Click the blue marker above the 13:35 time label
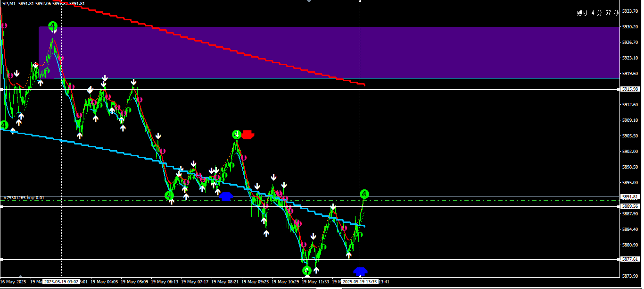This screenshot has height=289, width=644. pos(360,272)
